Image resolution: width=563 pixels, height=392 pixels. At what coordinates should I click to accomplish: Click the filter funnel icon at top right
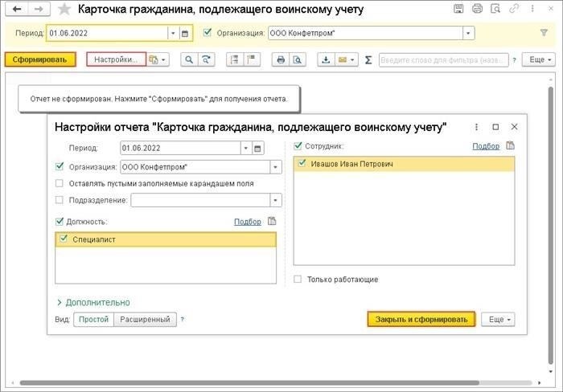coord(544,33)
